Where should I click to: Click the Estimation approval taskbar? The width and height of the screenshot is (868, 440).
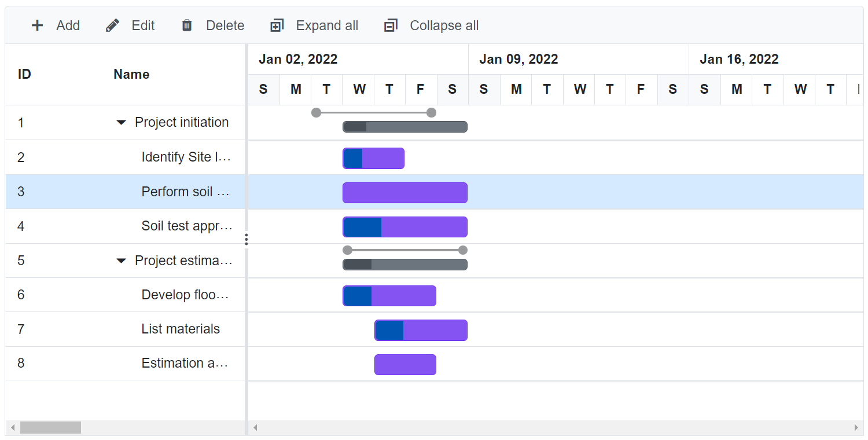[x=405, y=365]
